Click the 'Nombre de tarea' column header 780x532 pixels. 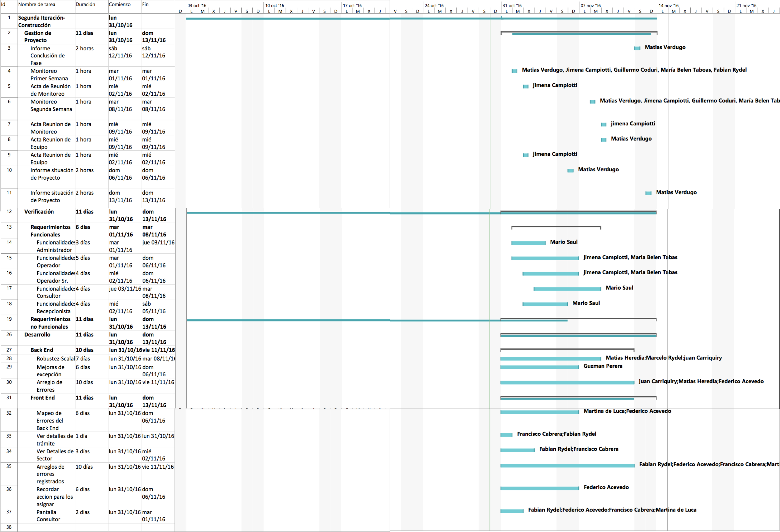point(37,5)
